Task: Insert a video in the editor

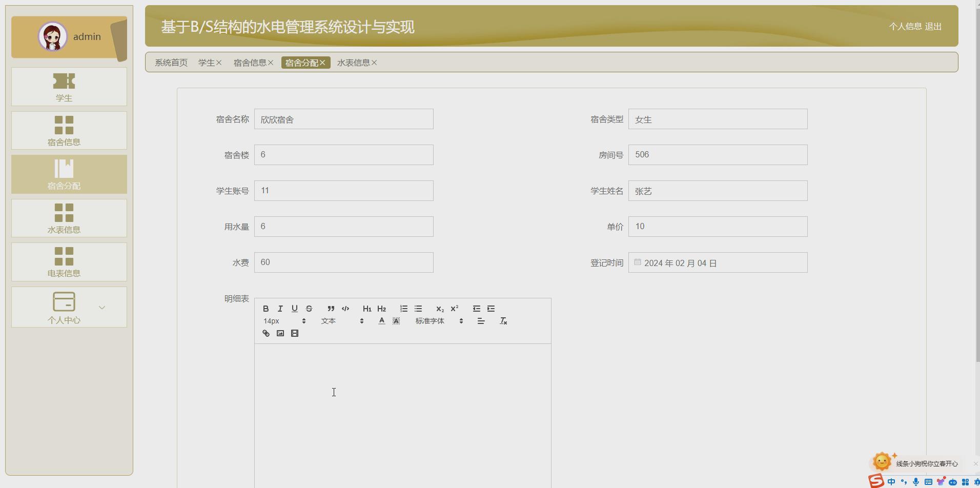Action: click(294, 333)
